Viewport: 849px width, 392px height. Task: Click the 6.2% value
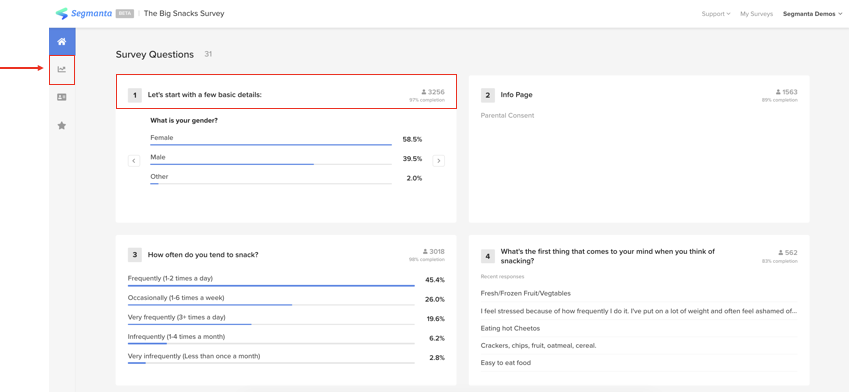436,338
